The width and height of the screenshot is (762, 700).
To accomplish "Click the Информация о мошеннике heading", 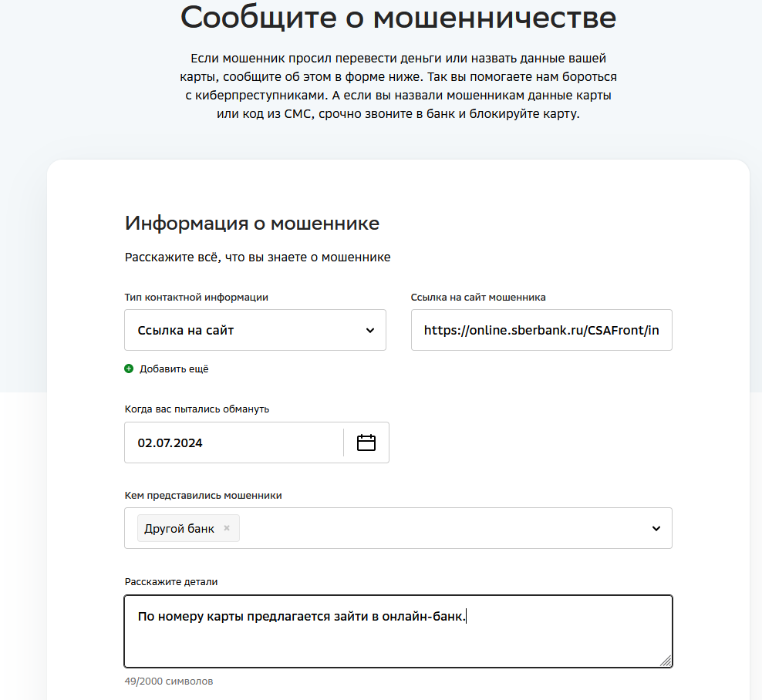I will pyautogui.click(x=251, y=224).
